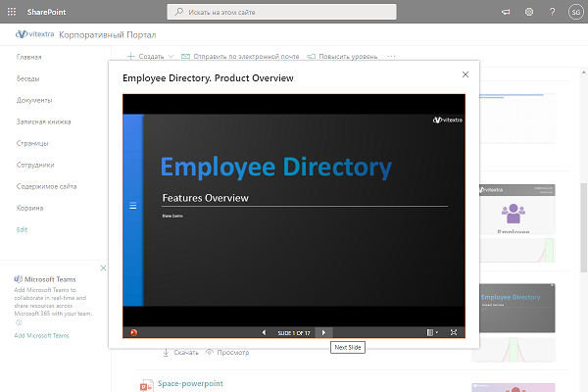Select the page vertical scrollbar thumb
This screenshot has width=588, height=392.
583,227
